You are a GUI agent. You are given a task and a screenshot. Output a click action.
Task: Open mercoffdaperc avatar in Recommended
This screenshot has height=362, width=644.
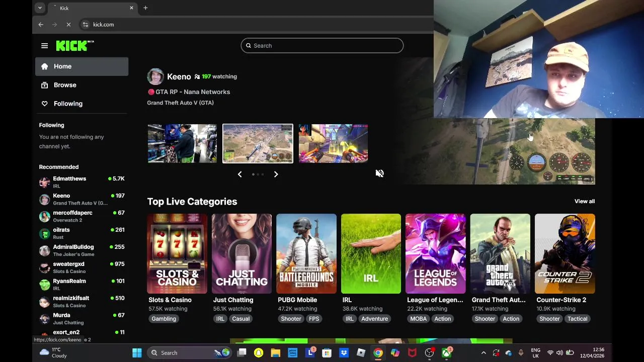tap(45, 216)
